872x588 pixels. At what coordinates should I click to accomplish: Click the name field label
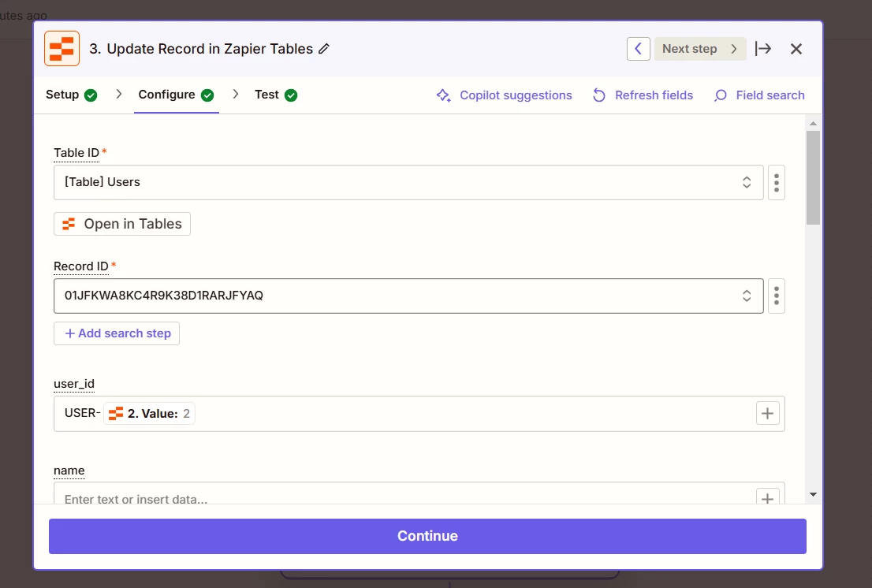(x=69, y=471)
